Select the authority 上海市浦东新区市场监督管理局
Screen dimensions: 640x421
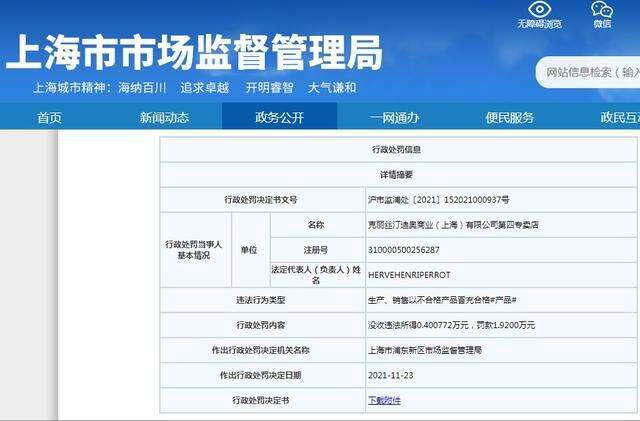coord(425,350)
